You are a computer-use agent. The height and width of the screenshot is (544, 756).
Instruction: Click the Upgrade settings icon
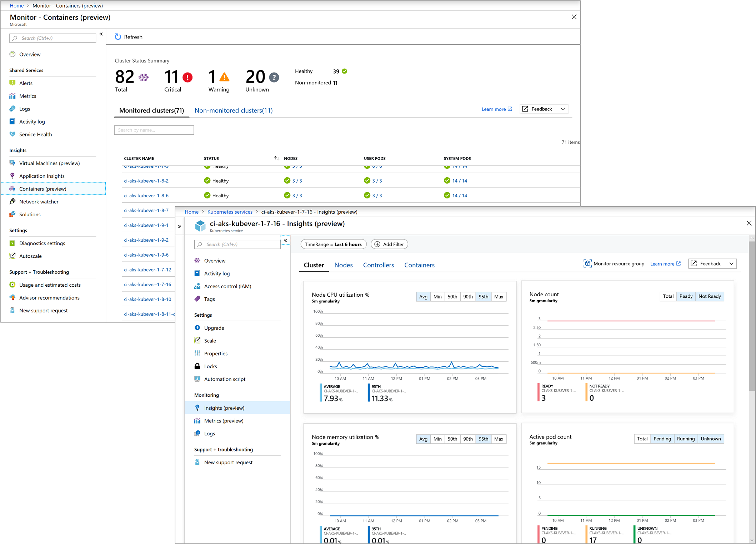click(197, 328)
